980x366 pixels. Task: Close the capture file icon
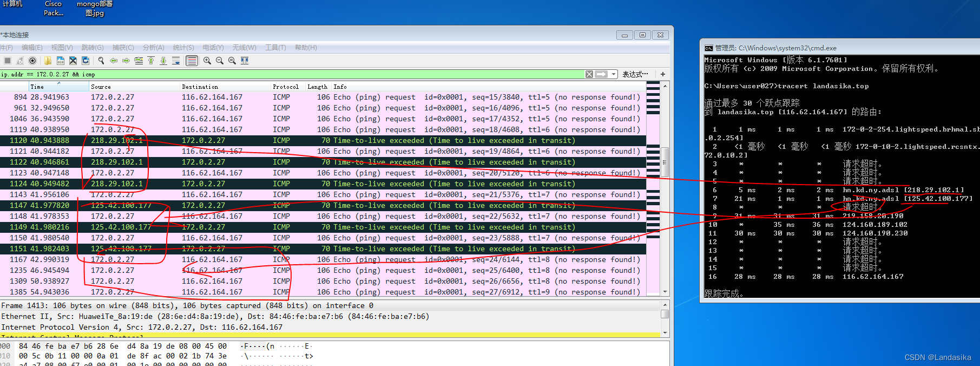coord(73,61)
